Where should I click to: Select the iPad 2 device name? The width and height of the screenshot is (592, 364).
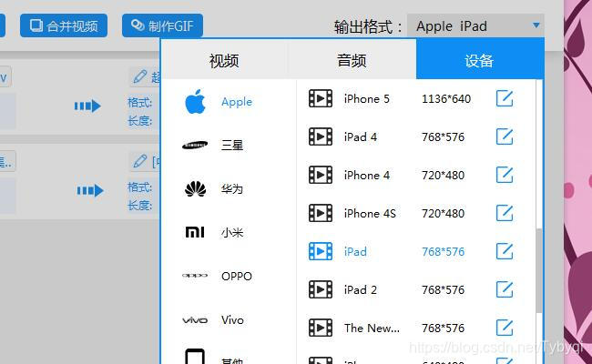point(361,290)
